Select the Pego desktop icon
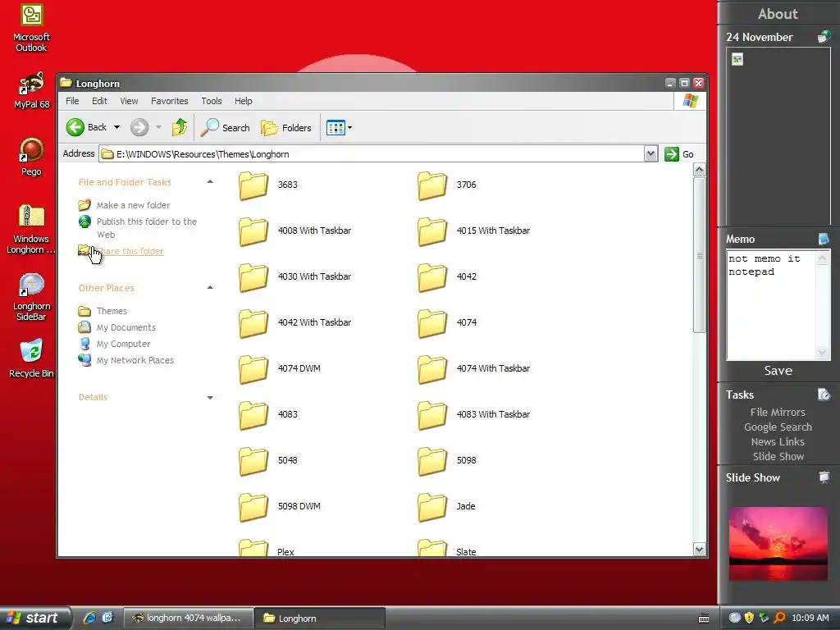The width and height of the screenshot is (840, 630). [x=32, y=157]
